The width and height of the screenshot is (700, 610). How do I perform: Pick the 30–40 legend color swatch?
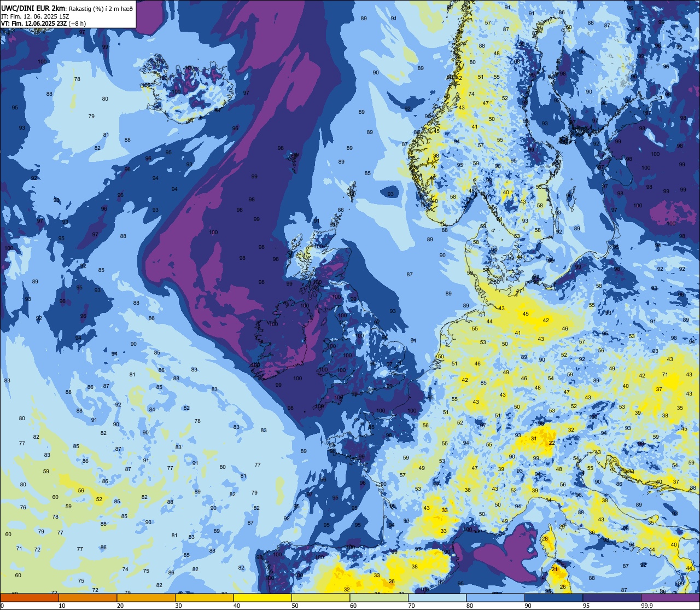pos(204,598)
